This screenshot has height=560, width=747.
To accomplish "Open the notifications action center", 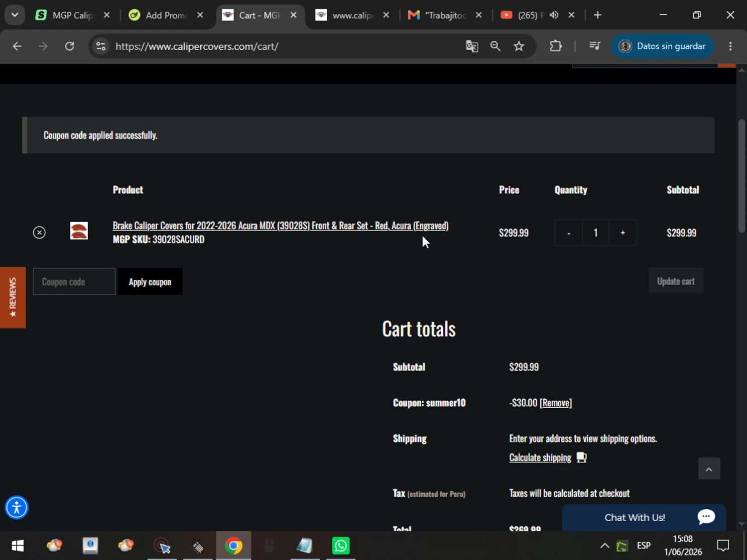I will [x=723, y=546].
